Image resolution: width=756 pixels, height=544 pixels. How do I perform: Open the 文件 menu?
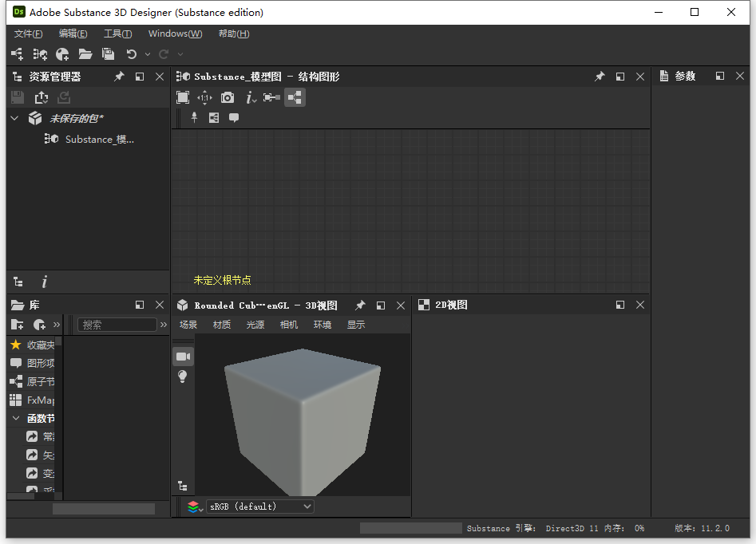coord(29,34)
